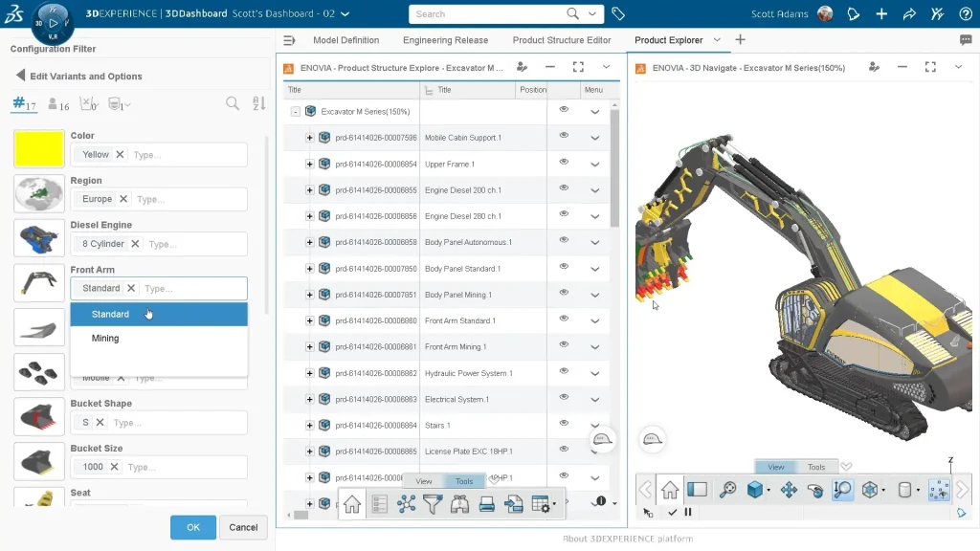Click the top Search input field
Image resolution: width=980 pixels, height=551 pixels.
click(x=488, y=14)
